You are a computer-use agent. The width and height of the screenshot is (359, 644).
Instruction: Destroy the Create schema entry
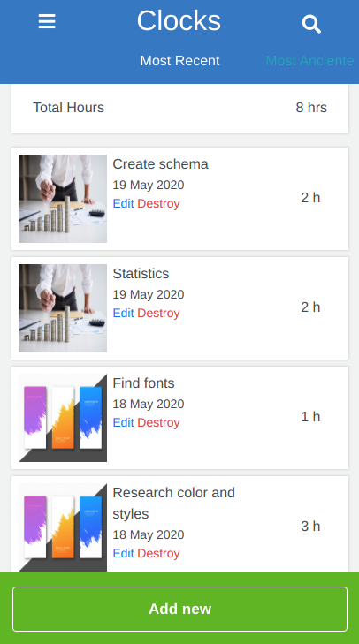158,203
